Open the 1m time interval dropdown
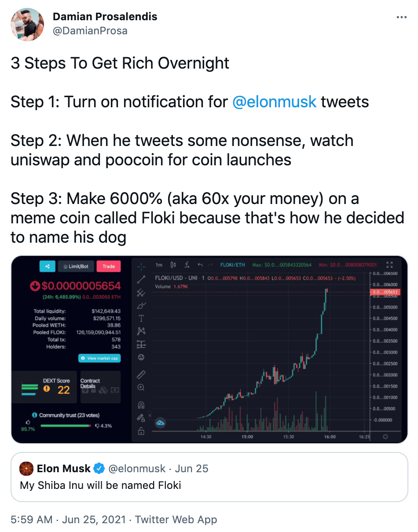Screen dimensions: 418x532 point(159,265)
